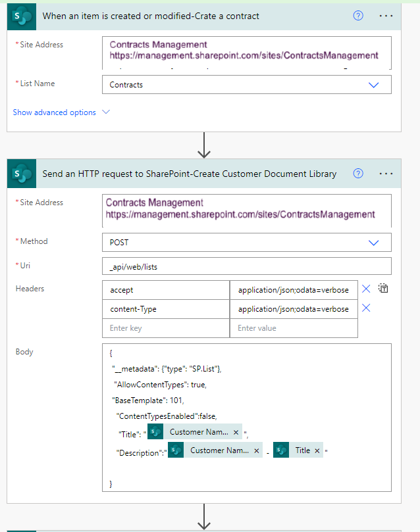Click the SharePoint icon on the HTTP request card
Image resolution: width=420 pixels, height=532 pixels.
(x=23, y=174)
